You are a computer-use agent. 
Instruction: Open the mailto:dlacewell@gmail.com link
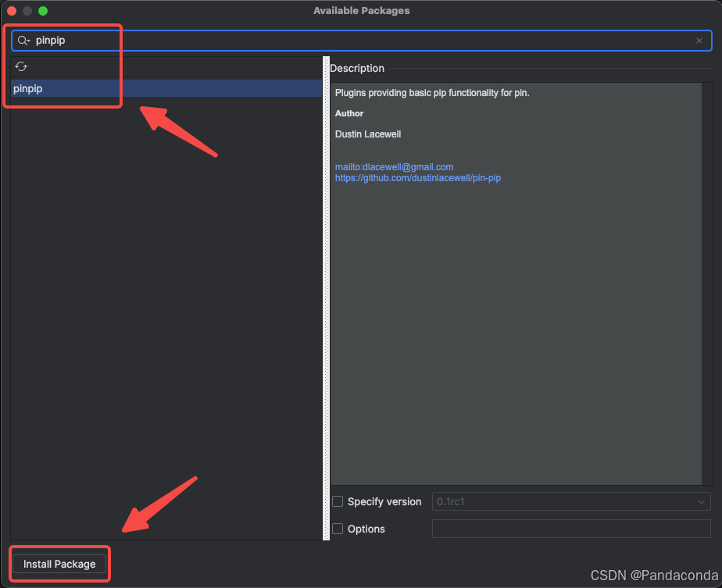(x=394, y=167)
